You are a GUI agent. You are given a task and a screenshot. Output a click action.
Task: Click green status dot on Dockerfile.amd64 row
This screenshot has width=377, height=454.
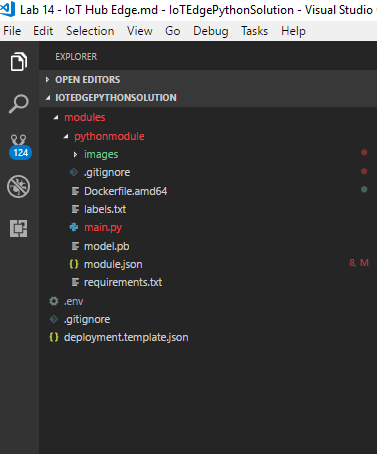pyautogui.click(x=364, y=190)
